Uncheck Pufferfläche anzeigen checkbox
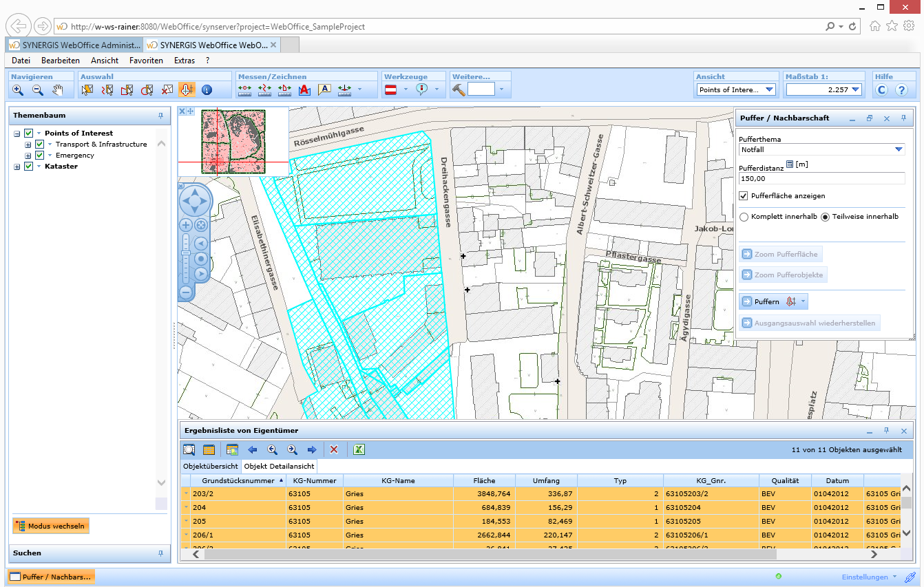The width and height of the screenshot is (924, 587). coord(744,196)
